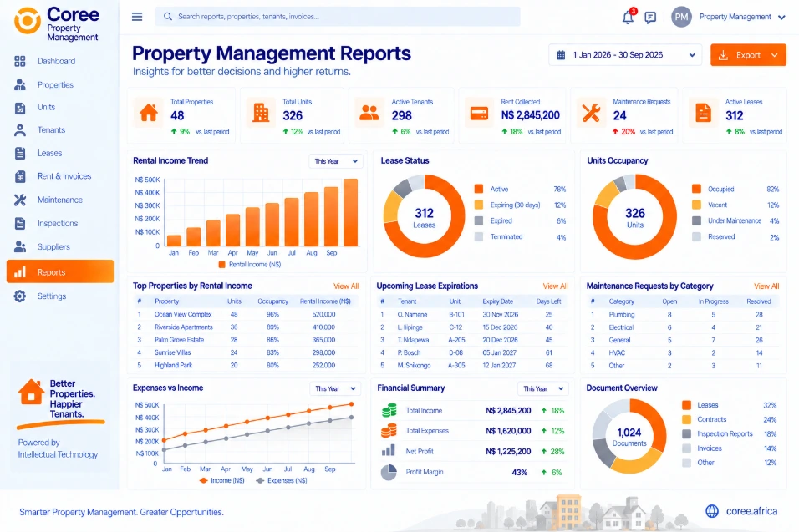799x532 pixels.
Task: Click the N$ 2,845,200 Rent Collected value
Action: pyautogui.click(x=531, y=115)
